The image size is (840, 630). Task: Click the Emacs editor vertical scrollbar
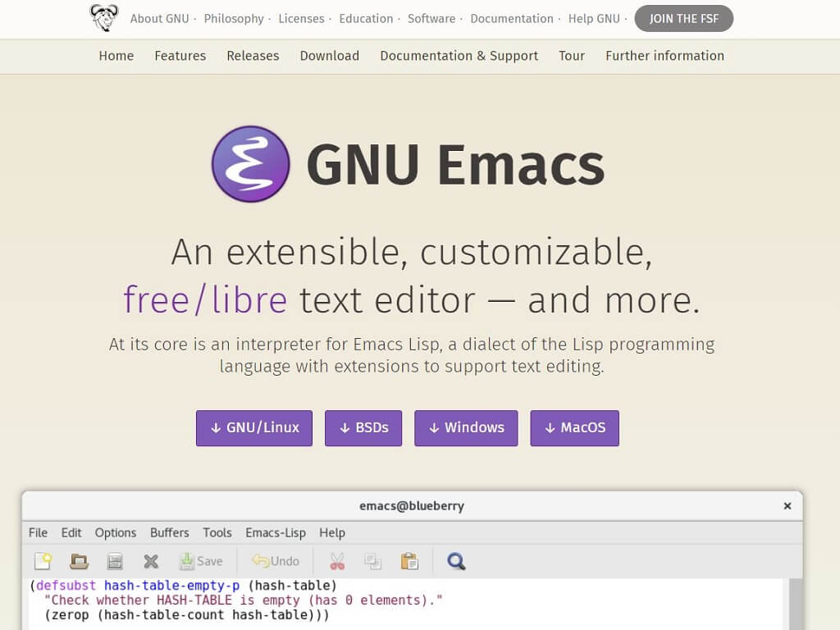coord(796,604)
